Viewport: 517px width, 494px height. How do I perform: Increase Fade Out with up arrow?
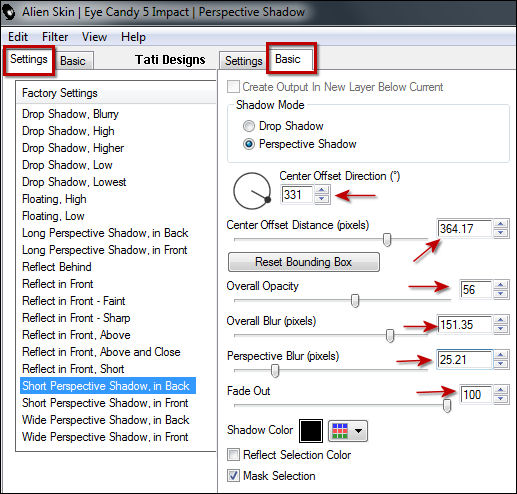pyautogui.click(x=500, y=390)
